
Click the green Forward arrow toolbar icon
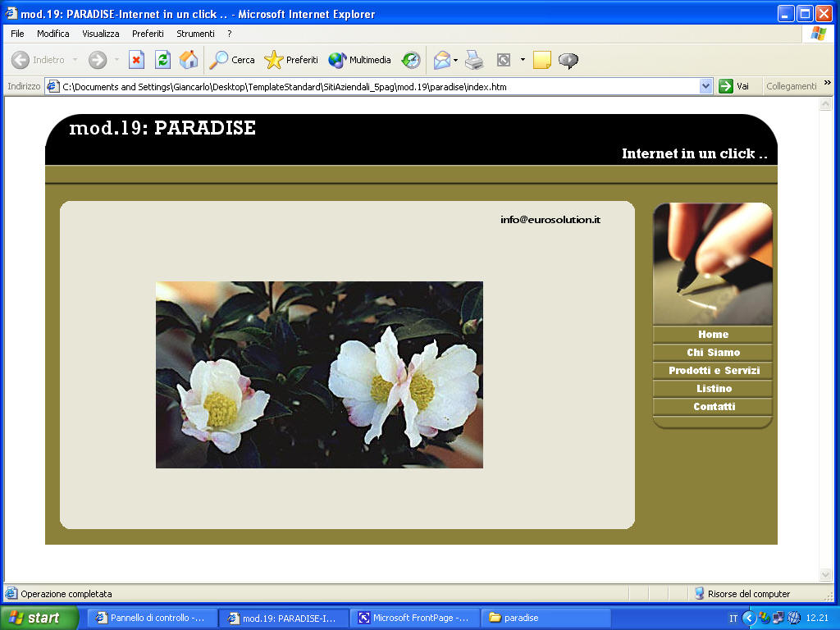pos(98,60)
